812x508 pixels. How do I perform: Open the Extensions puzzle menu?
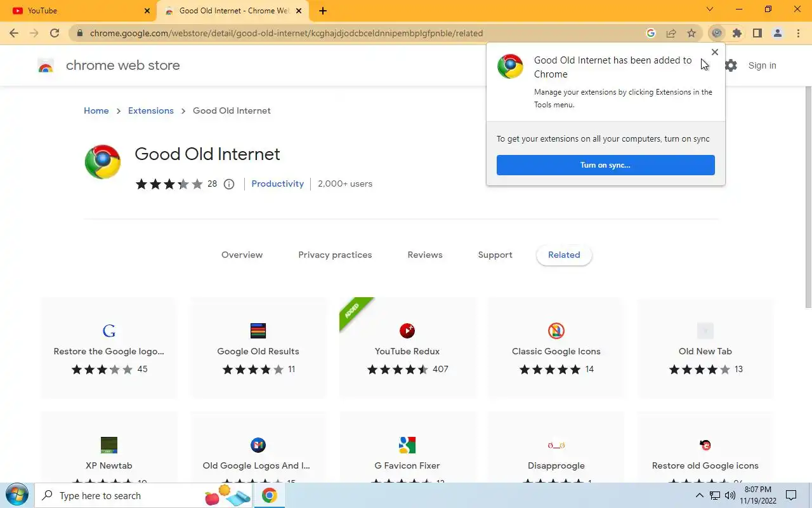coord(737,33)
